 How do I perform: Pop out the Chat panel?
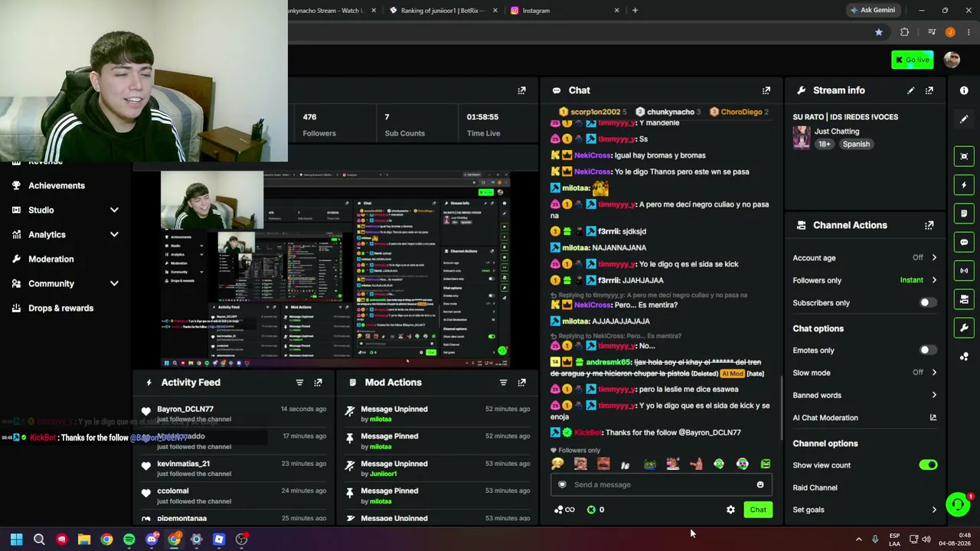click(766, 90)
